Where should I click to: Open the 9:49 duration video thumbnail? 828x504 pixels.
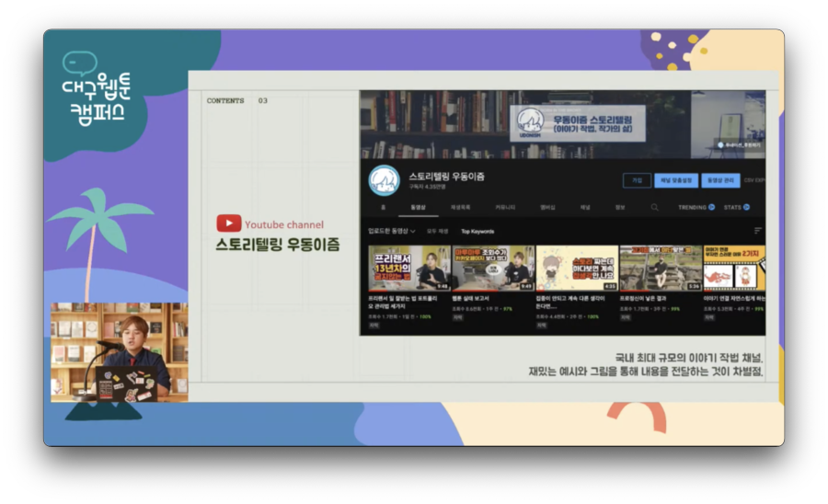(493, 269)
